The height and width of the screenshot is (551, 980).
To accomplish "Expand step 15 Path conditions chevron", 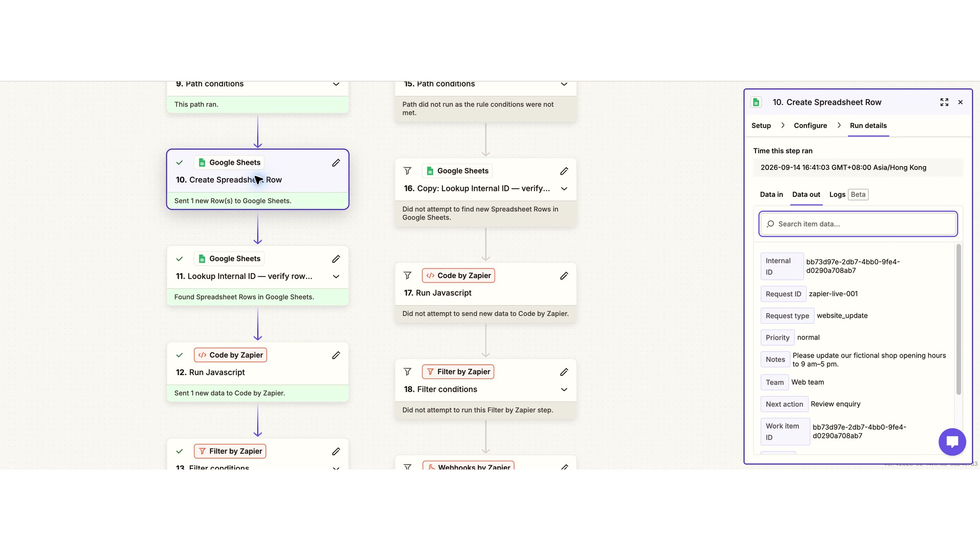I will 564,84.
